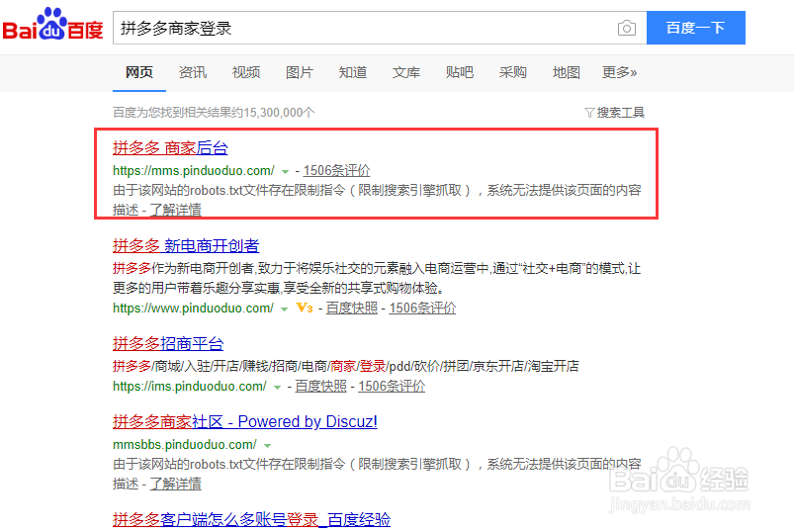Open the 地图 tab
Image resolution: width=794 pixels, height=532 pixels.
pos(567,72)
